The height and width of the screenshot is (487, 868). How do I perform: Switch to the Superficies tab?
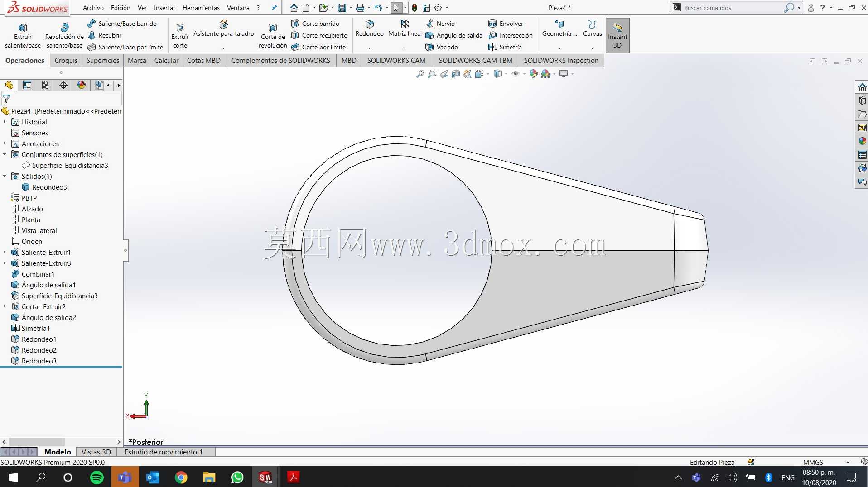tap(103, 60)
